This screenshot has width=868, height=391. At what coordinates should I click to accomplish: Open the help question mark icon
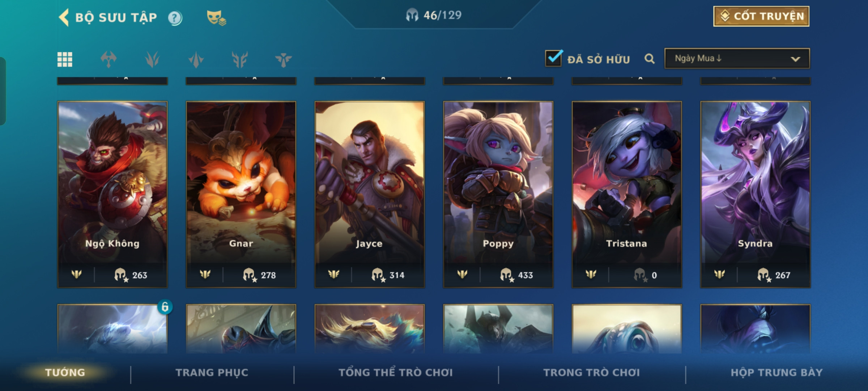coord(175,18)
